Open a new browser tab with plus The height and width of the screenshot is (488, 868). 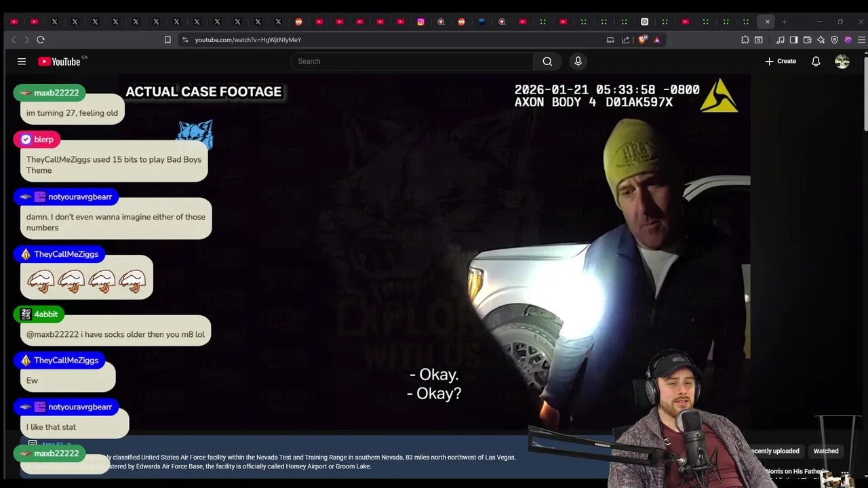pos(785,22)
